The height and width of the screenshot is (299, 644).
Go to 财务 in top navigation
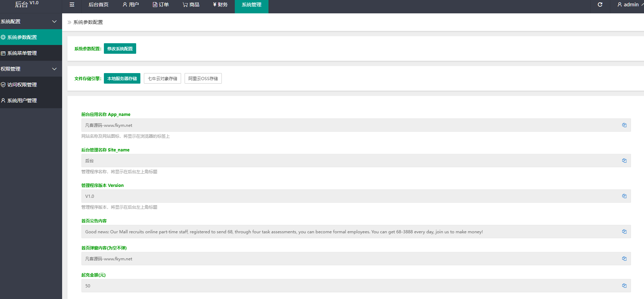(220, 5)
